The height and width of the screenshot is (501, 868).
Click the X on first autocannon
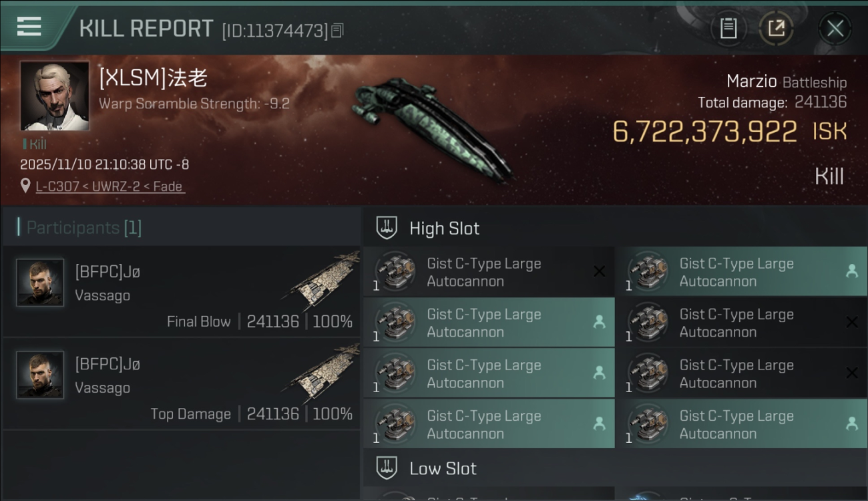pyautogui.click(x=599, y=271)
